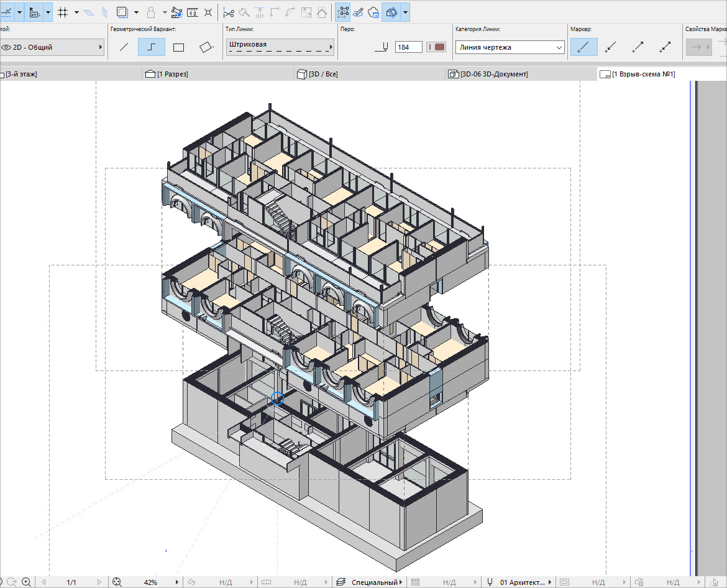Click the orientation icon in status bar

point(191,582)
